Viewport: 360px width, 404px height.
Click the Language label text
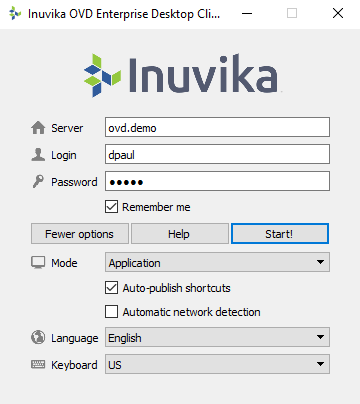[x=74, y=338]
